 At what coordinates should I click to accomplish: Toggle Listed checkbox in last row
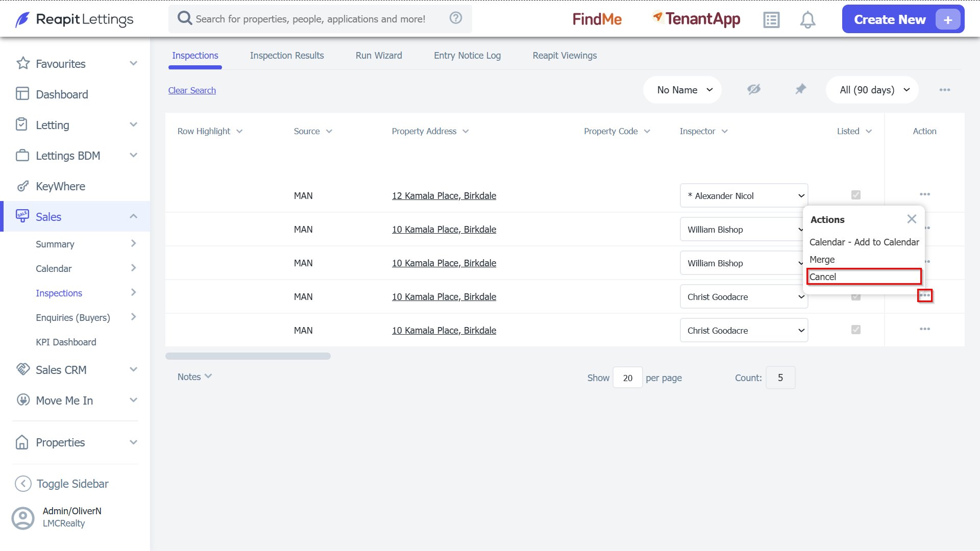pos(856,330)
